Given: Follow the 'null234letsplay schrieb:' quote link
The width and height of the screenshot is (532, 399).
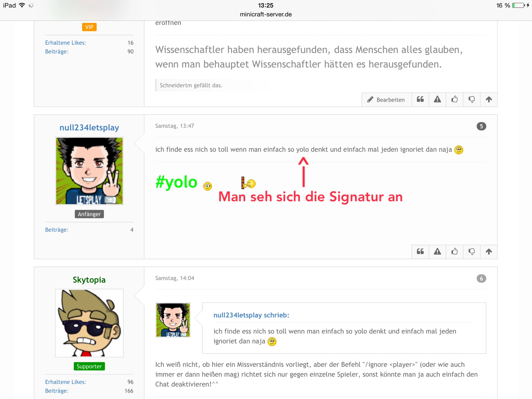Looking at the screenshot, I should (x=251, y=315).
